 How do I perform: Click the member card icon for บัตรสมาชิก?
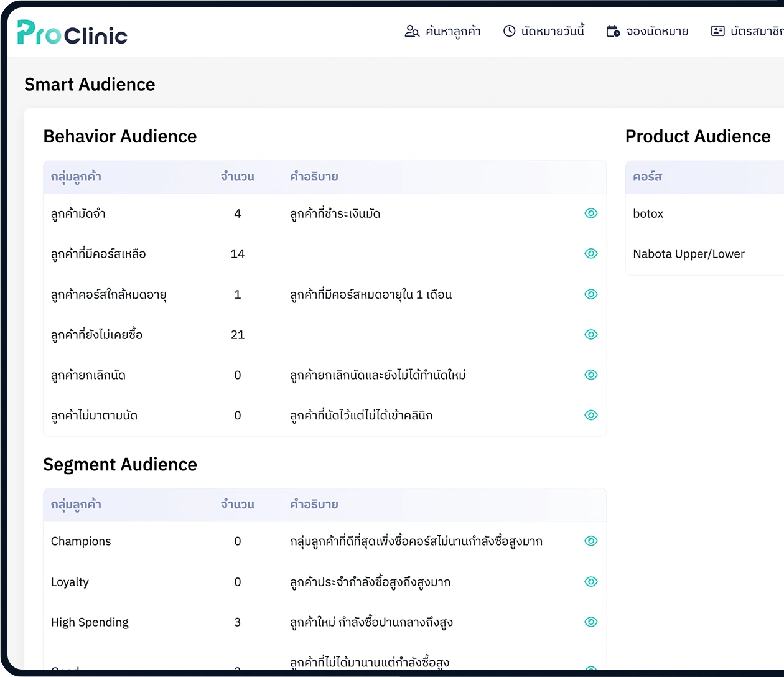[x=717, y=31]
